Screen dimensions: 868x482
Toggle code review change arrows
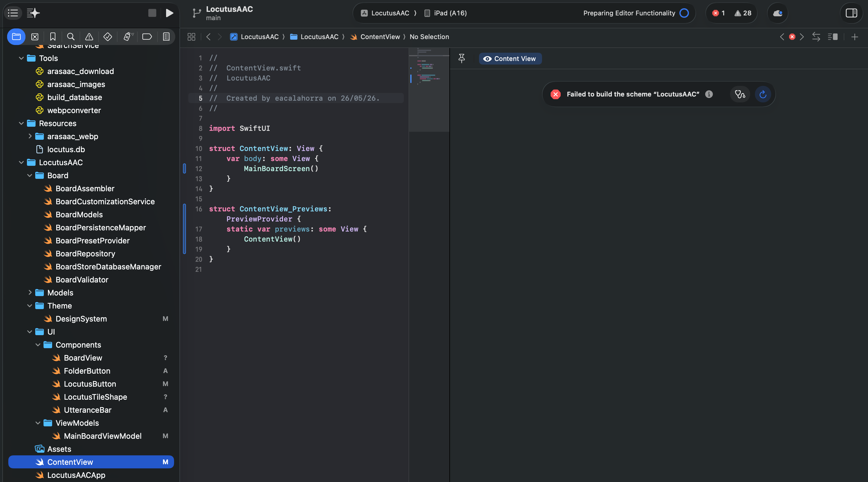click(816, 37)
